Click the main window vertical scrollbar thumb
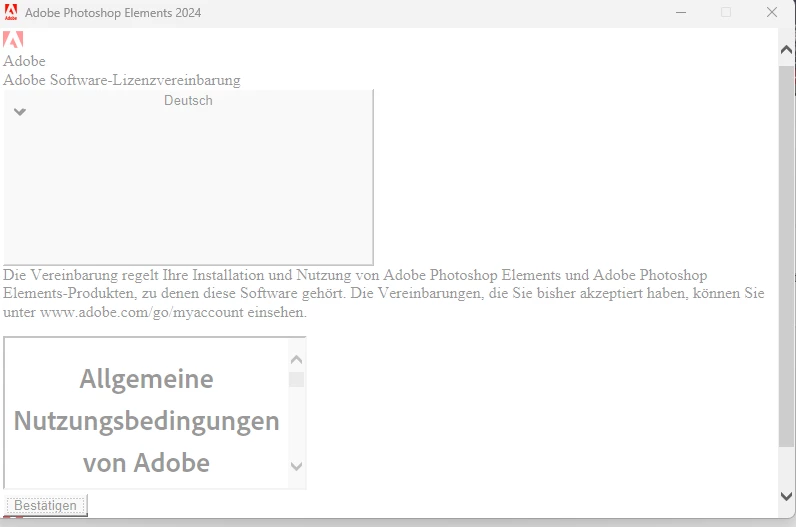This screenshot has height=527, width=796. (786, 256)
